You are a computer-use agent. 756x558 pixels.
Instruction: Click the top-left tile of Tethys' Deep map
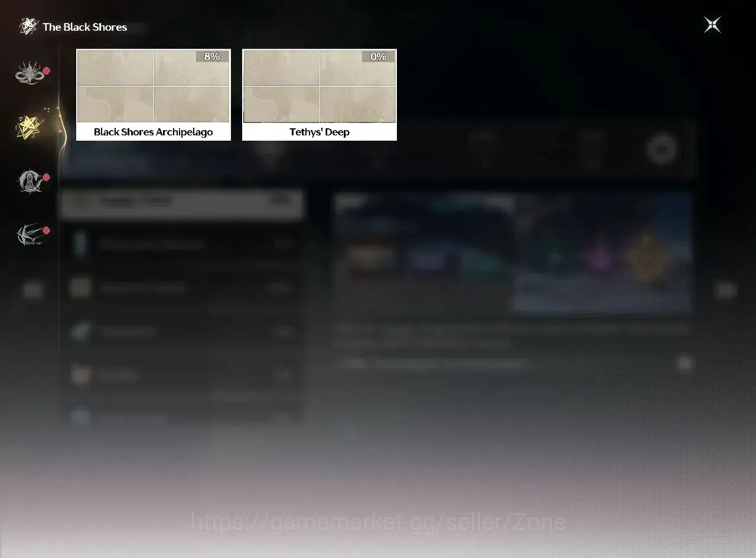tap(281, 68)
